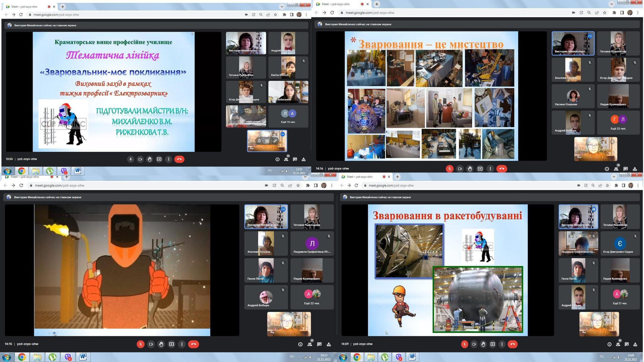Open chat panel in the 13:55 Meet window
Image resolution: width=644 pixels, height=362 pixels.
295,159
